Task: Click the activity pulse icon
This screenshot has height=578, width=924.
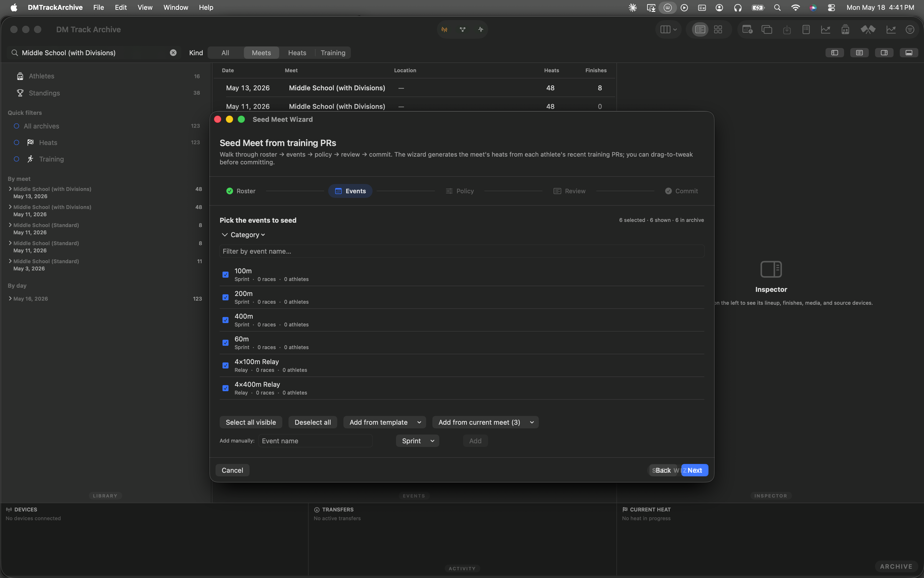Action: pos(480,29)
